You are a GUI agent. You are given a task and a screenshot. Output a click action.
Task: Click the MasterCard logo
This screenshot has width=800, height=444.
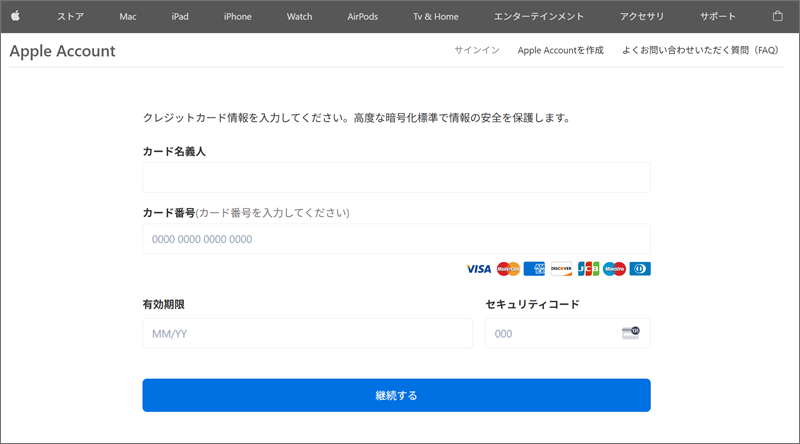click(508, 269)
